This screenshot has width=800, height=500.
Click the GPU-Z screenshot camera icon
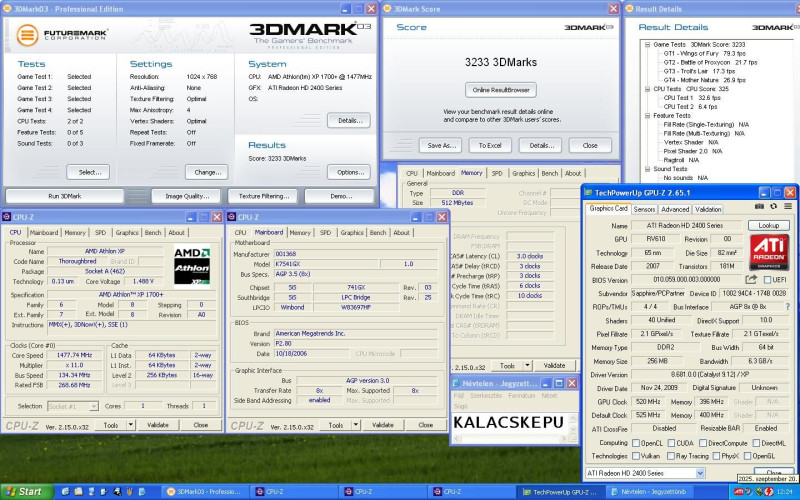759,206
